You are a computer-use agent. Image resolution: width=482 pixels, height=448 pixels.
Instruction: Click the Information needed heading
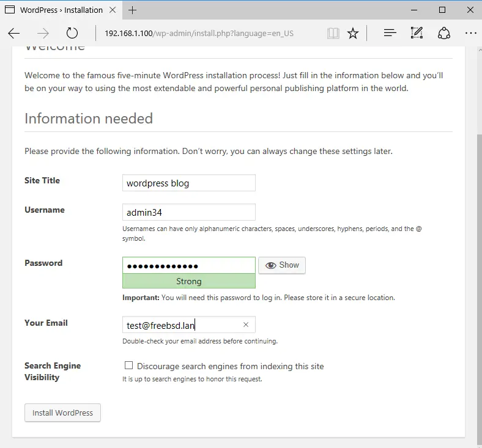(89, 119)
